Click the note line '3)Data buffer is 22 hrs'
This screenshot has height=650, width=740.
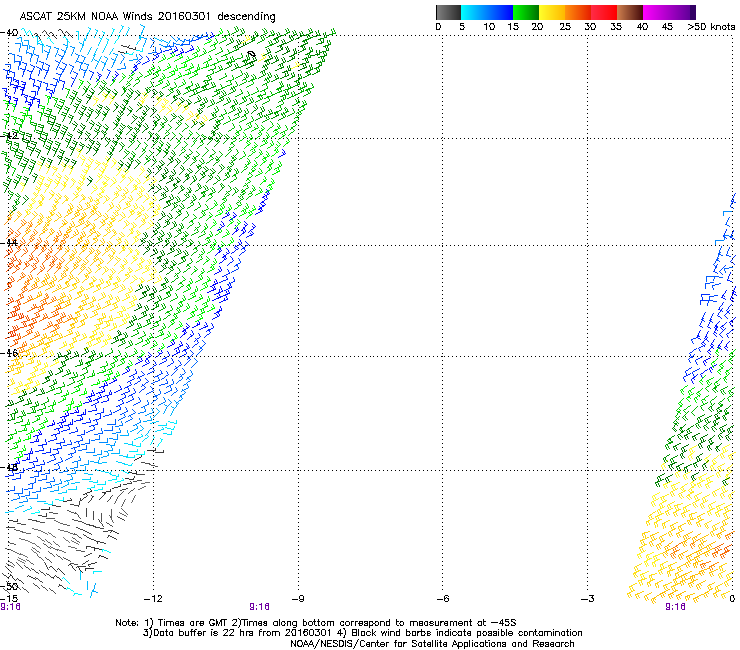pyautogui.click(x=362, y=633)
